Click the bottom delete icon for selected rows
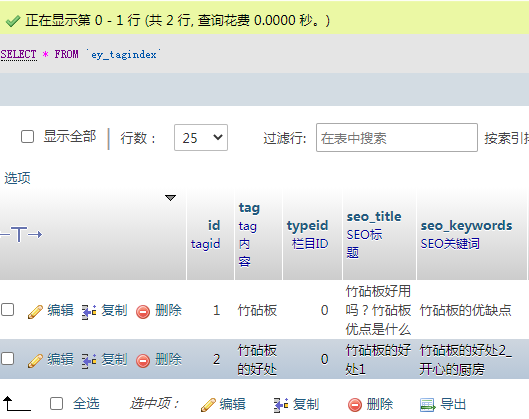This screenshot has height=419, width=529. [x=355, y=404]
